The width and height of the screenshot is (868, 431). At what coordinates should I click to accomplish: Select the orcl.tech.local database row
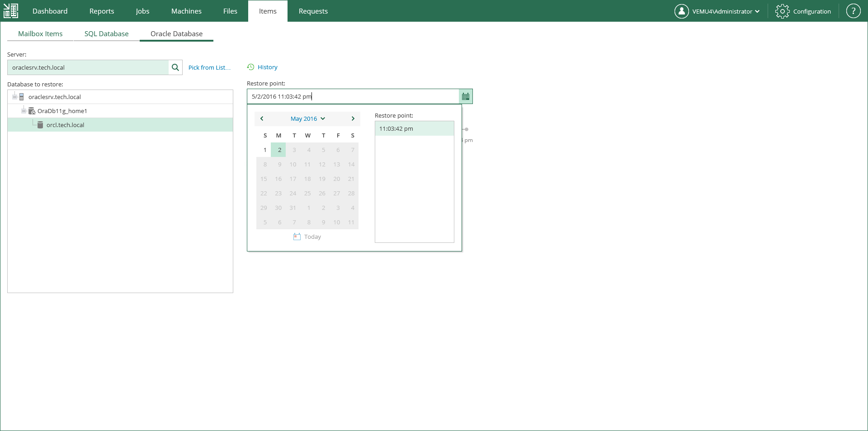[120, 125]
